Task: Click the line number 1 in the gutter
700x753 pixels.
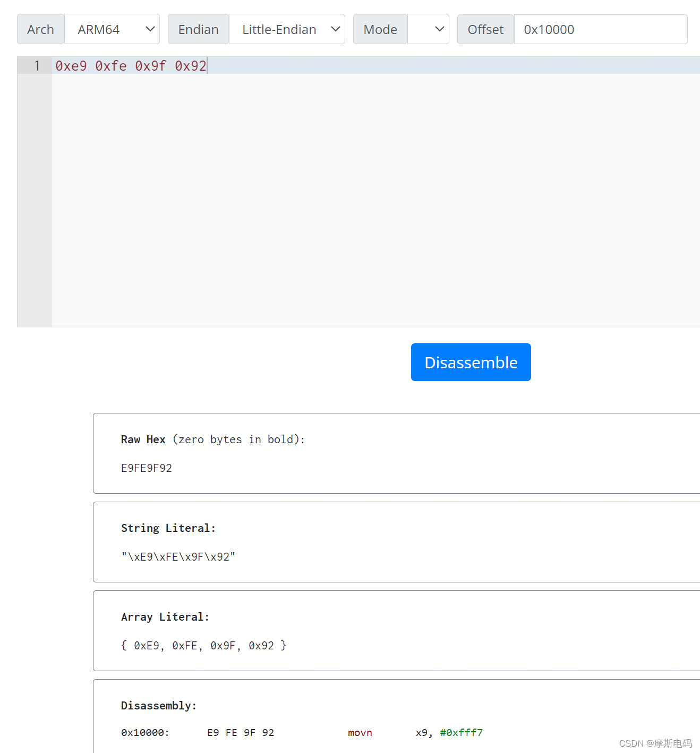Action: pyautogui.click(x=37, y=66)
